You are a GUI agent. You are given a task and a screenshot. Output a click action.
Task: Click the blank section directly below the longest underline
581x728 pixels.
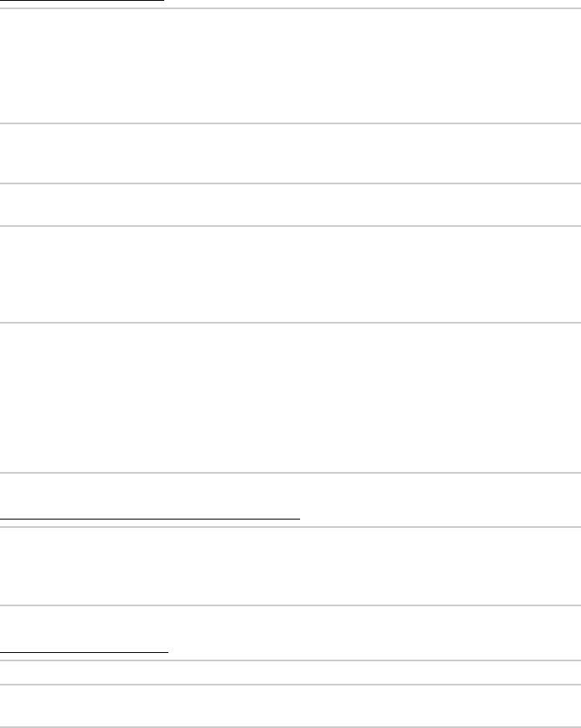click(290, 566)
